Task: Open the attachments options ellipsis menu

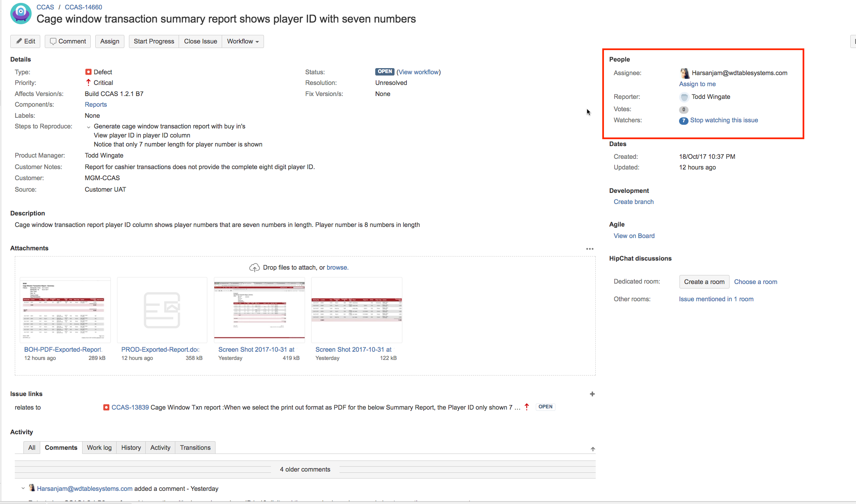Action: coord(590,249)
